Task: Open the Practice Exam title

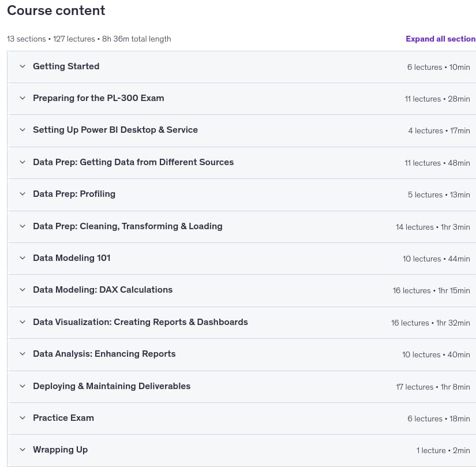Action: [63, 418]
